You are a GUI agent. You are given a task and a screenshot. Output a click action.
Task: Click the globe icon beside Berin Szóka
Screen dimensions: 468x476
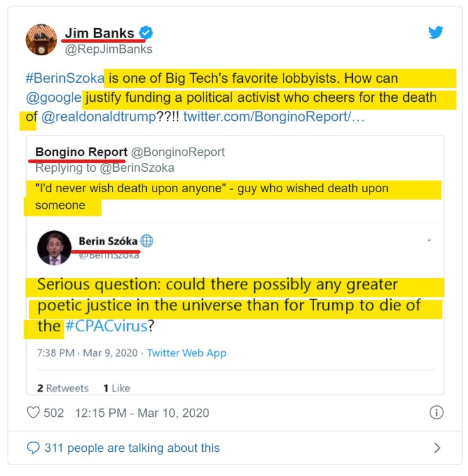coord(147,241)
